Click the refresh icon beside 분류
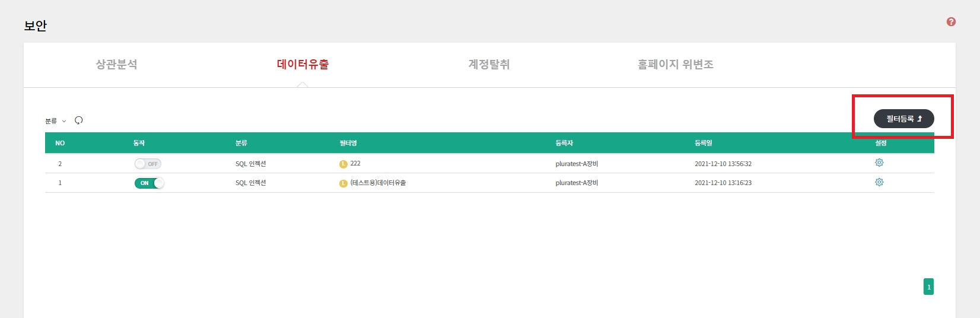This screenshot has height=318, width=980. click(x=79, y=120)
